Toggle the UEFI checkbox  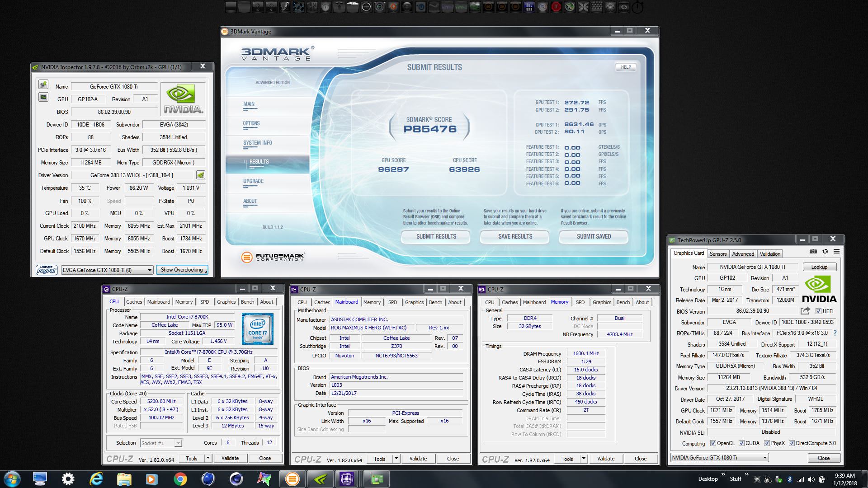[x=818, y=311]
